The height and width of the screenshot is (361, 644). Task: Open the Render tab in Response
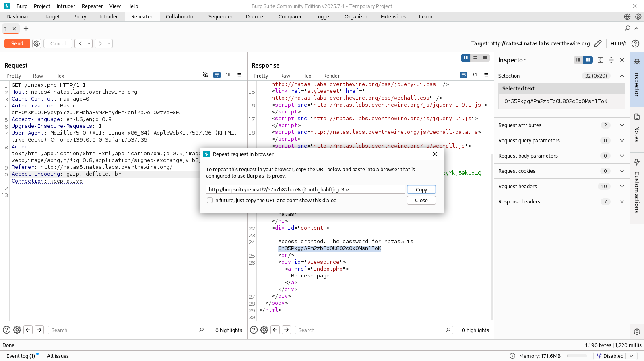tap(331, 76)
